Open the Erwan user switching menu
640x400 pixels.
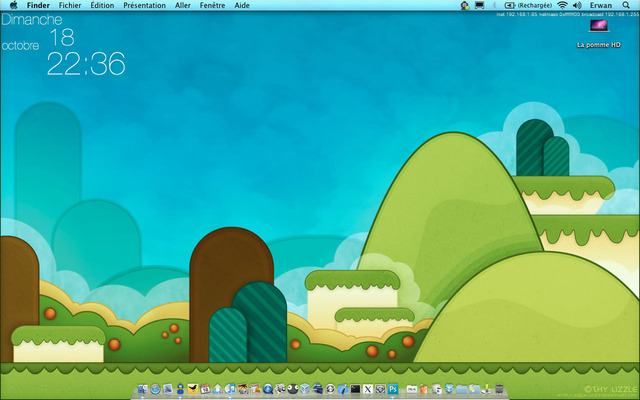point(601,5)
